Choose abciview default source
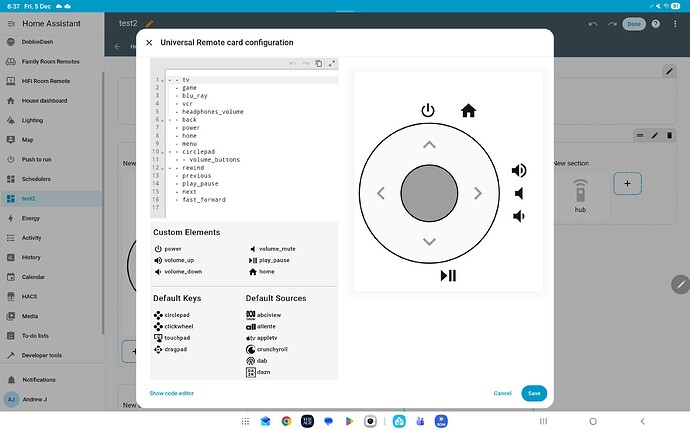Viewport: 690px width, 430px height. [x=263, y=315]
